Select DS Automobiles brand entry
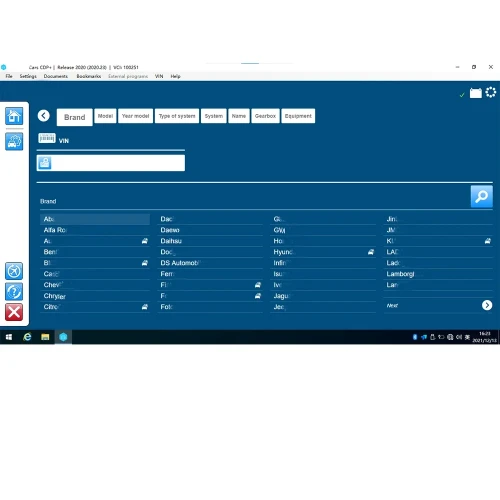Viewport: 500px width, 500px height. (210, 263)
